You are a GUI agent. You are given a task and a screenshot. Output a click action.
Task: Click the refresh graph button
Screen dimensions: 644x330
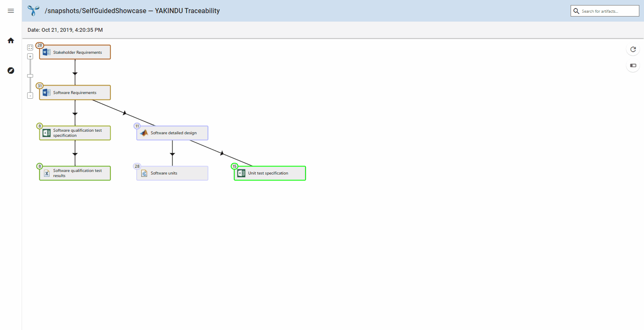click(x=633, y=49)
